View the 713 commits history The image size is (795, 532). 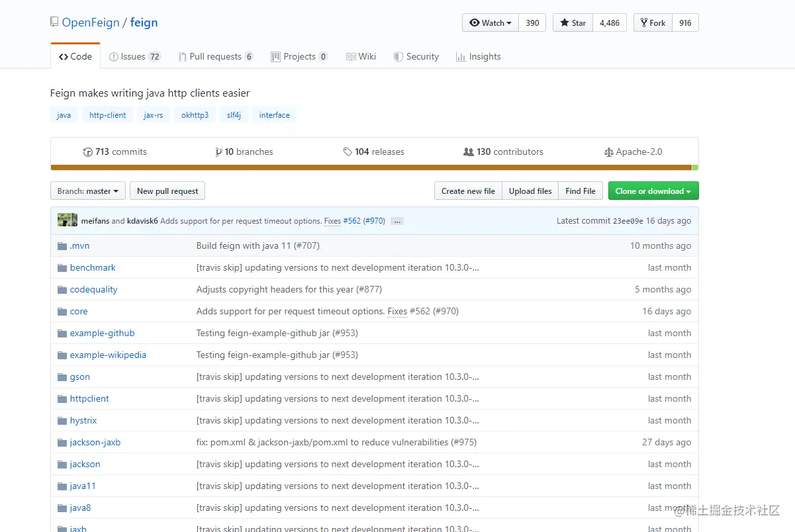tap(115, 152)
